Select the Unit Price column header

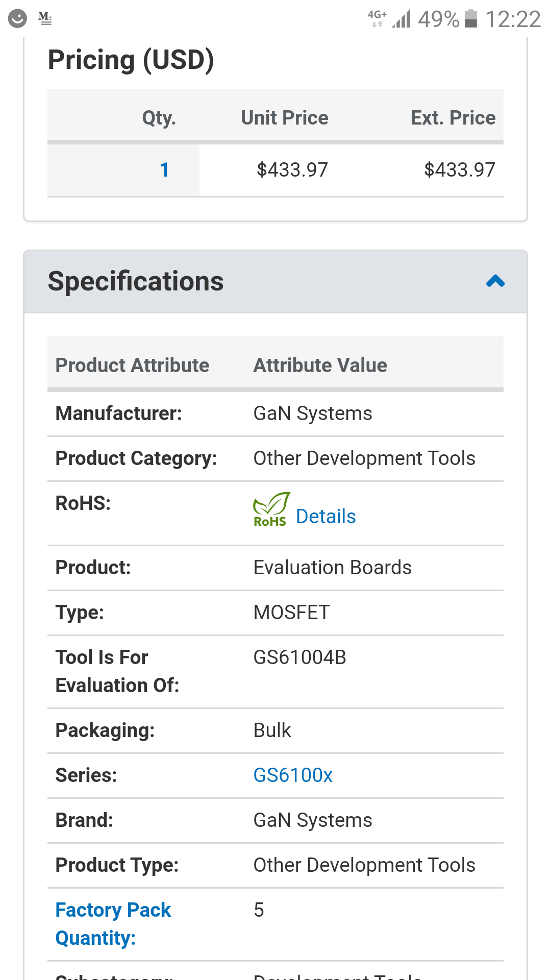click(x=285, y=118)
